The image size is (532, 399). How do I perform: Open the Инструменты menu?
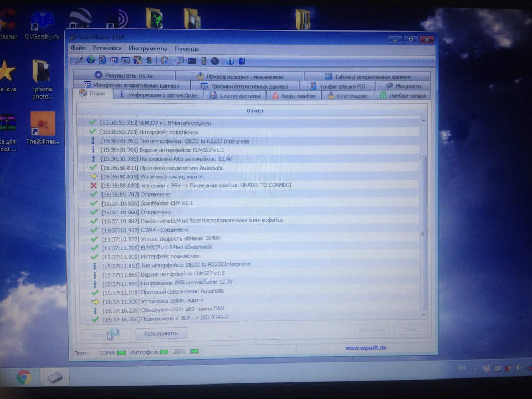148,49
